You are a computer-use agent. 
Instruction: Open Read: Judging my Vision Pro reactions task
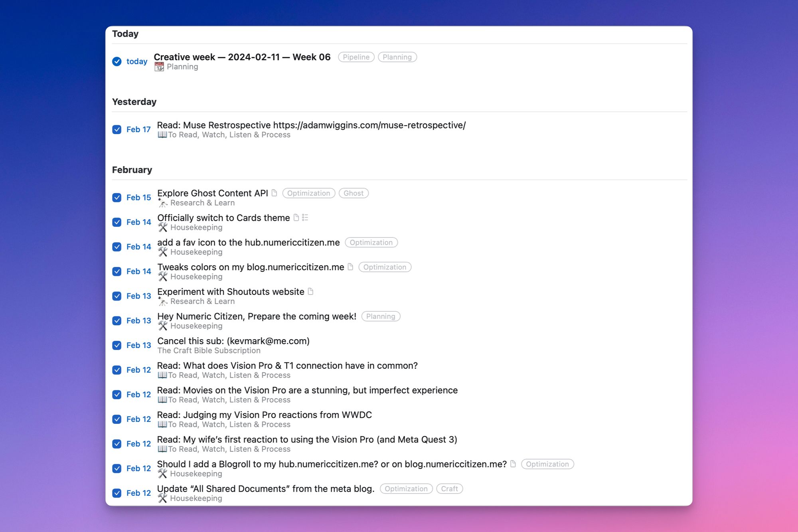tap(264, 415)
